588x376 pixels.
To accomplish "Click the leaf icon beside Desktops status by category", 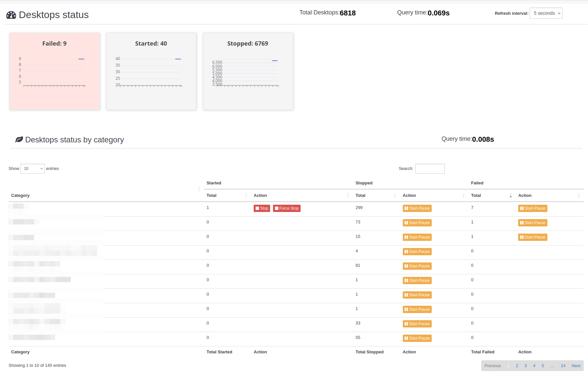I will [19, 139].
